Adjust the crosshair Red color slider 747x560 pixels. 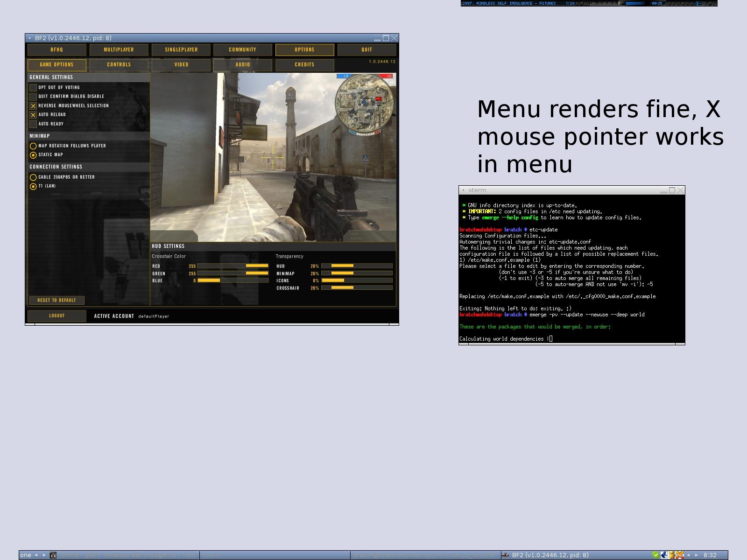click(233, 266)
